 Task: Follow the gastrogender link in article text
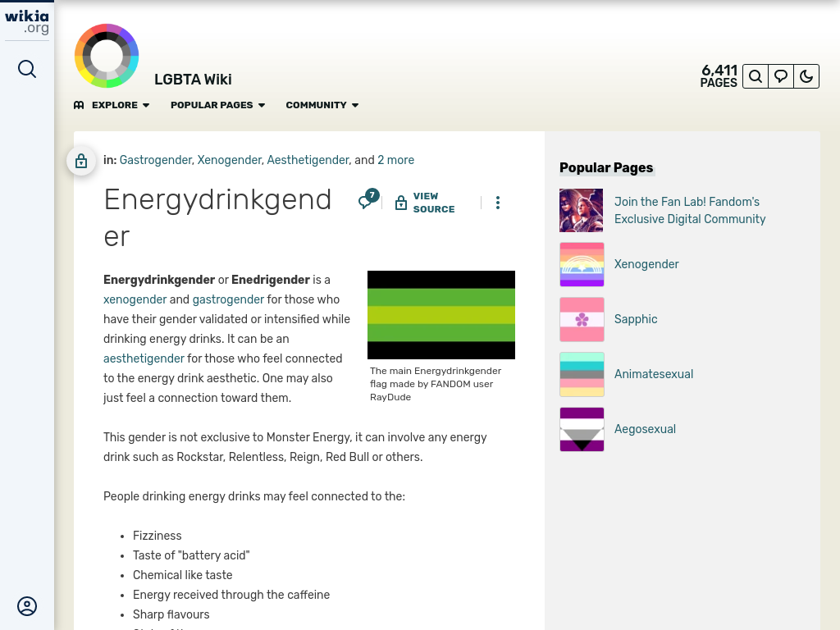coord(228,299)
